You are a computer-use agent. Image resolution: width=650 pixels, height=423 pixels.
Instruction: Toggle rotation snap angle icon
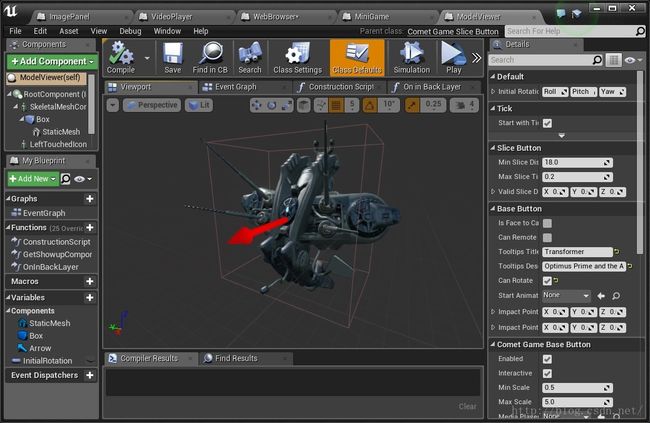[370, 105]
